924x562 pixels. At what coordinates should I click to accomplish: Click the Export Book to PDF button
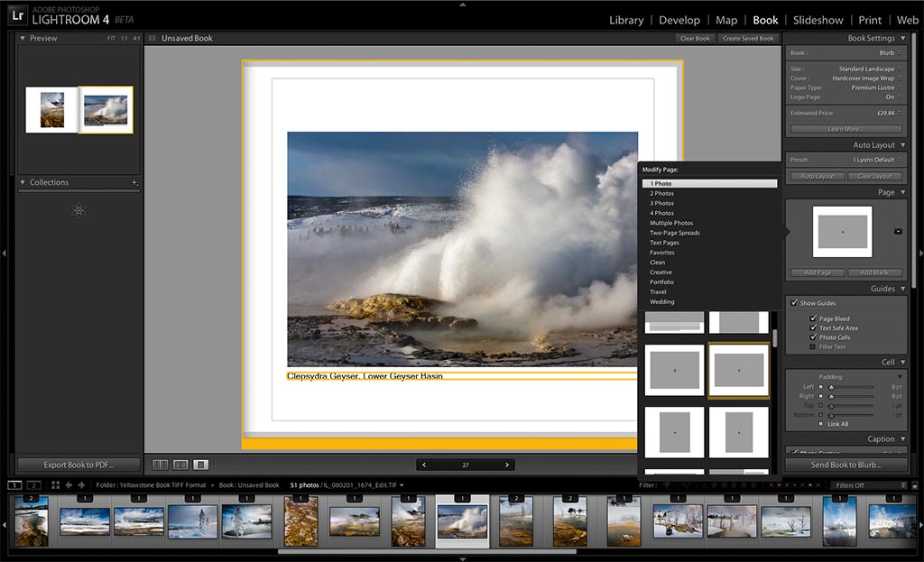click(x=79, y=464)
